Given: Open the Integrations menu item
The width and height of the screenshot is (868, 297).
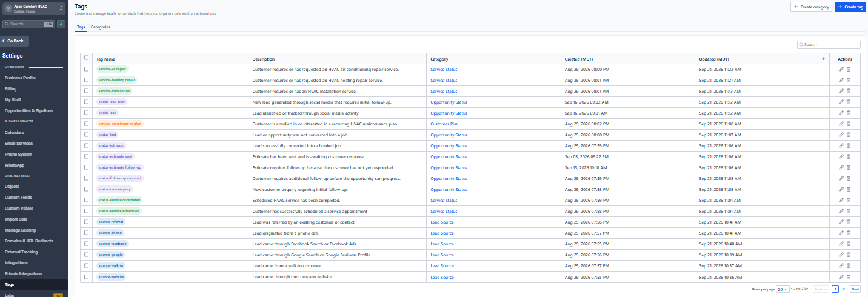Looking at the screenshot, I should click(x=16, y=263).
